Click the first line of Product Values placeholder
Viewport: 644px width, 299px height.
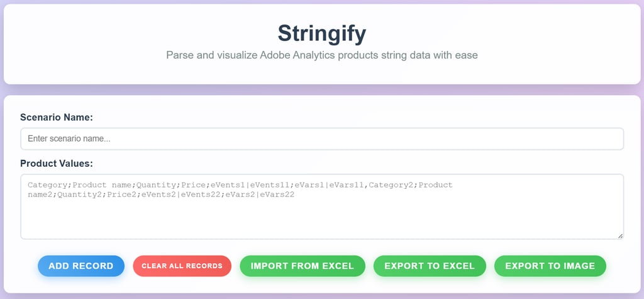click(239, 185)
